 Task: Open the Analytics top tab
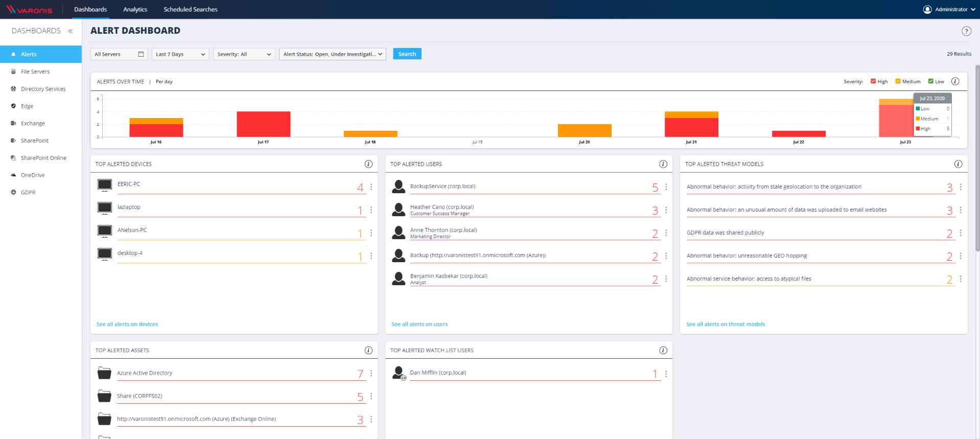click(135, 10)
